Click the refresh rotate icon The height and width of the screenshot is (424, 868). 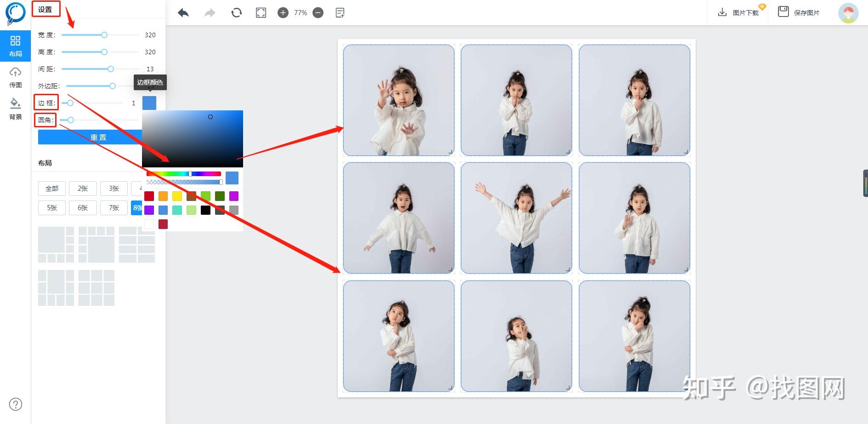(236, 13)
